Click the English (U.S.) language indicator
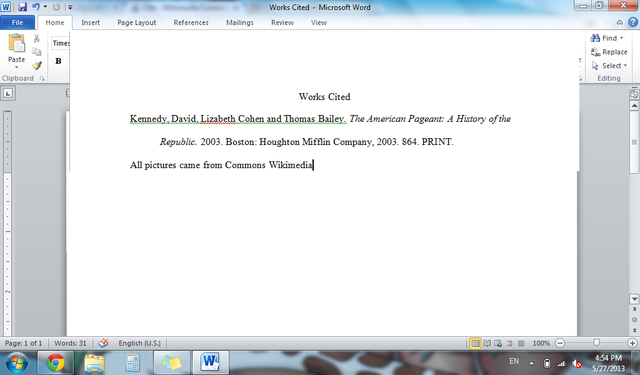Viewport: 640px width, 375px height. [140, 343]
